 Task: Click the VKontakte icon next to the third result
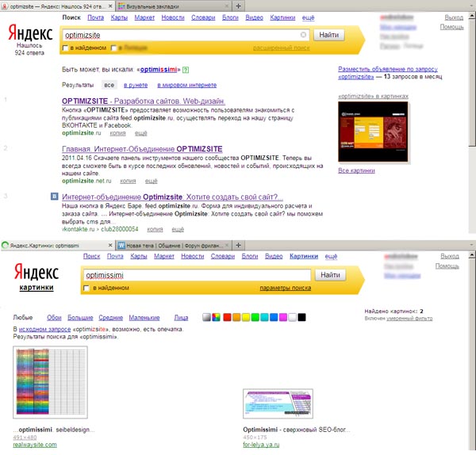pos(54,197)
